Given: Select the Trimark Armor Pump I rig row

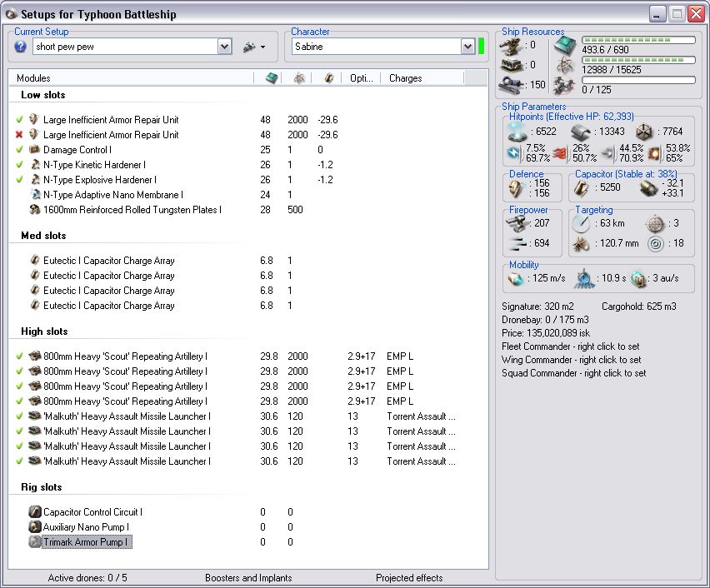Looking at the screenshot, I should (x=85, y=542).
